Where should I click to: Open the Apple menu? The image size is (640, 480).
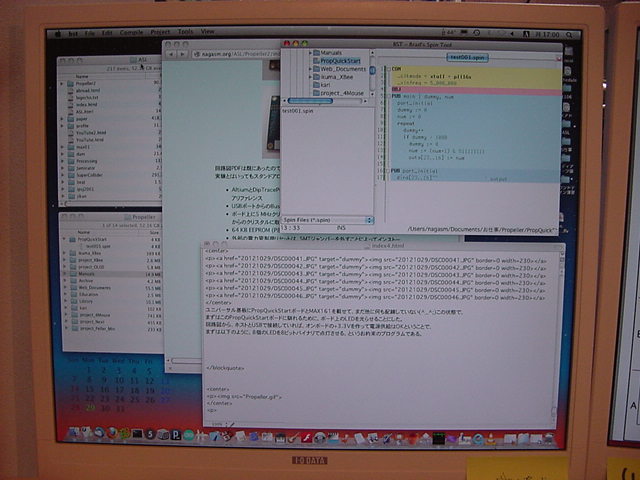(58, 33)
